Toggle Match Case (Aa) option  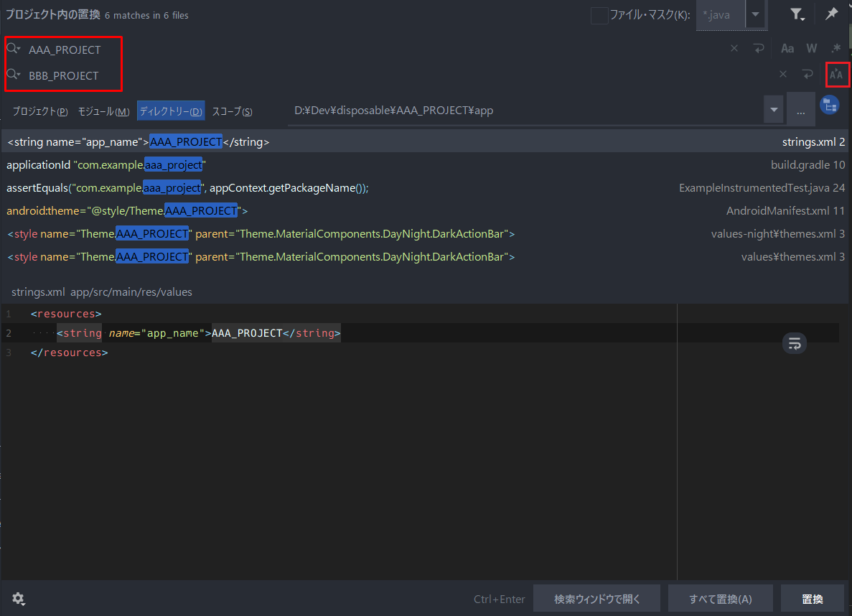click(x=787, y=48)
